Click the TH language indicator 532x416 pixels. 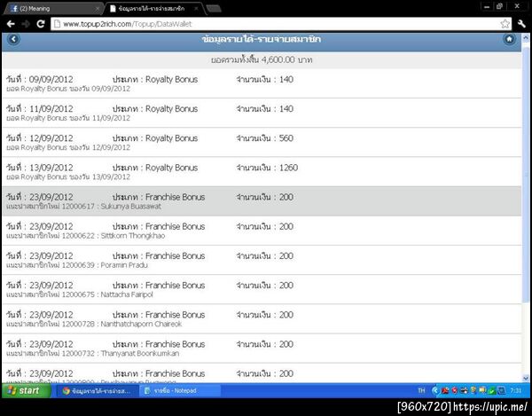point(421,391)
